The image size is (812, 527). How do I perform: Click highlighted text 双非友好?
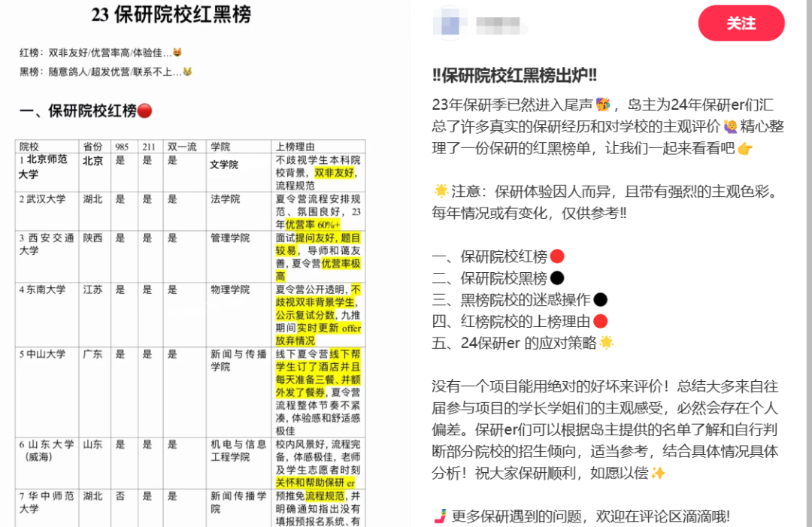(x=335, y=173)
